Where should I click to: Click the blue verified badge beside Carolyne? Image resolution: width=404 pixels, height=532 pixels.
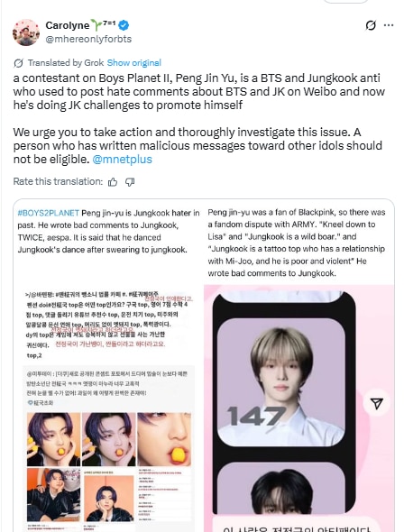pyautogui.click(x=124, y=24)
